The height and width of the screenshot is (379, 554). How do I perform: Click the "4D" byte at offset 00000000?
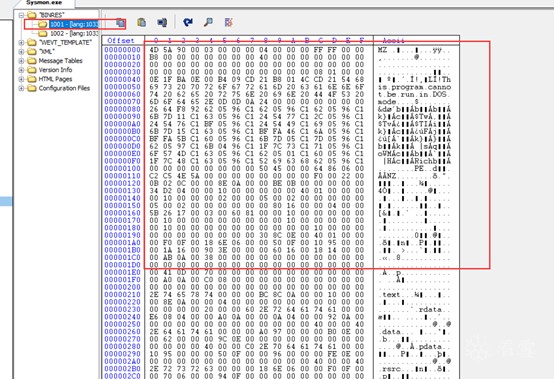click(154, 50)
